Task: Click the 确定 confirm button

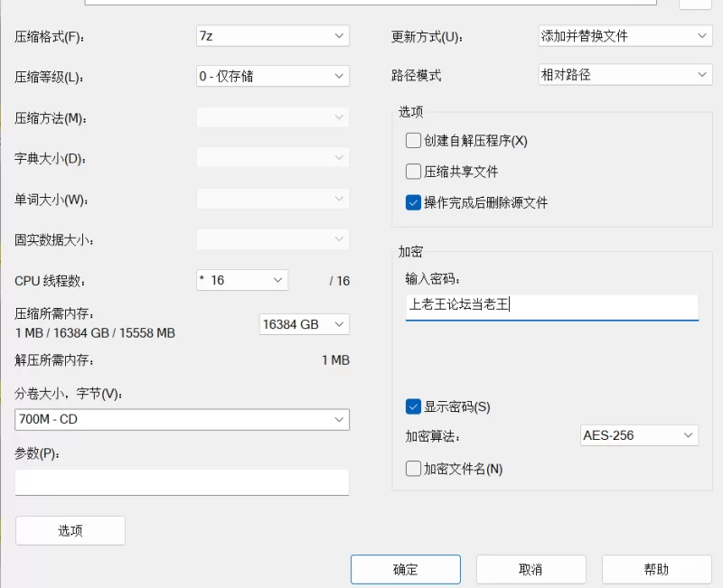Action: coord(405,569)
